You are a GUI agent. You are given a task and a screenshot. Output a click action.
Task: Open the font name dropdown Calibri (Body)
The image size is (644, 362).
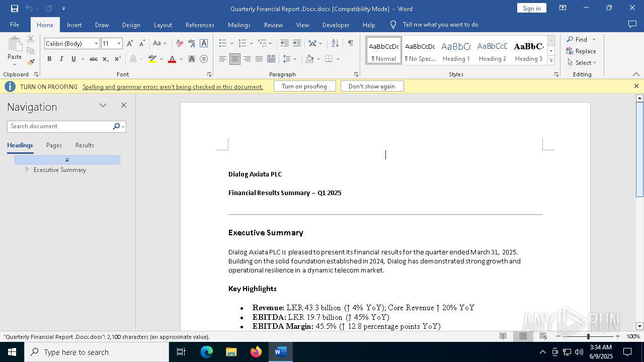point(96,44)
